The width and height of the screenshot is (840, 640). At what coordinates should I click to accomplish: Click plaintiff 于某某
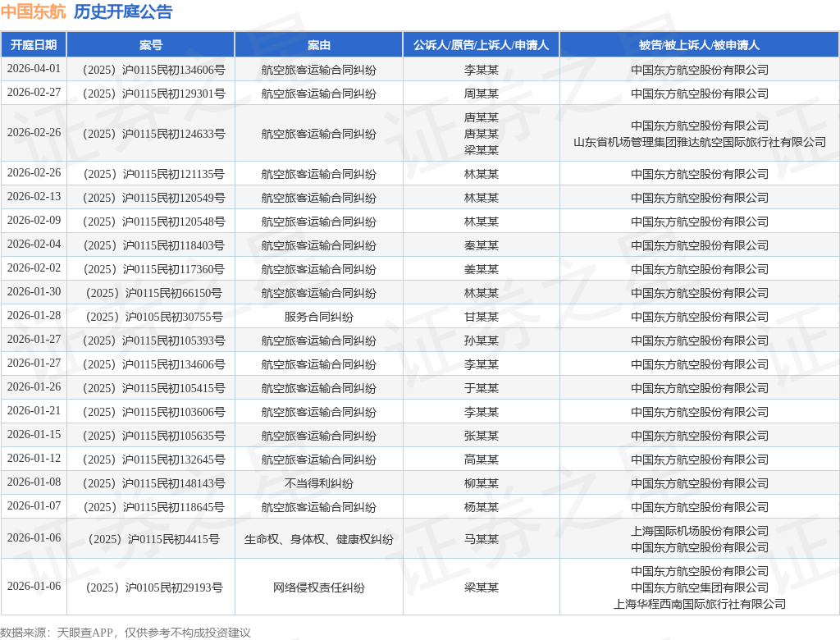point(481,389)
